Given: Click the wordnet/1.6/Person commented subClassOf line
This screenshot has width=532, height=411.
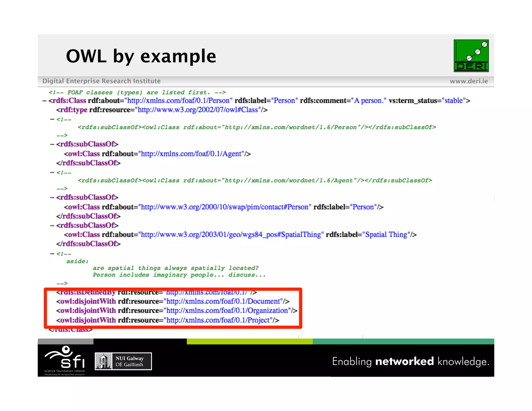Looking at the screenshot, I should [257, 127].
